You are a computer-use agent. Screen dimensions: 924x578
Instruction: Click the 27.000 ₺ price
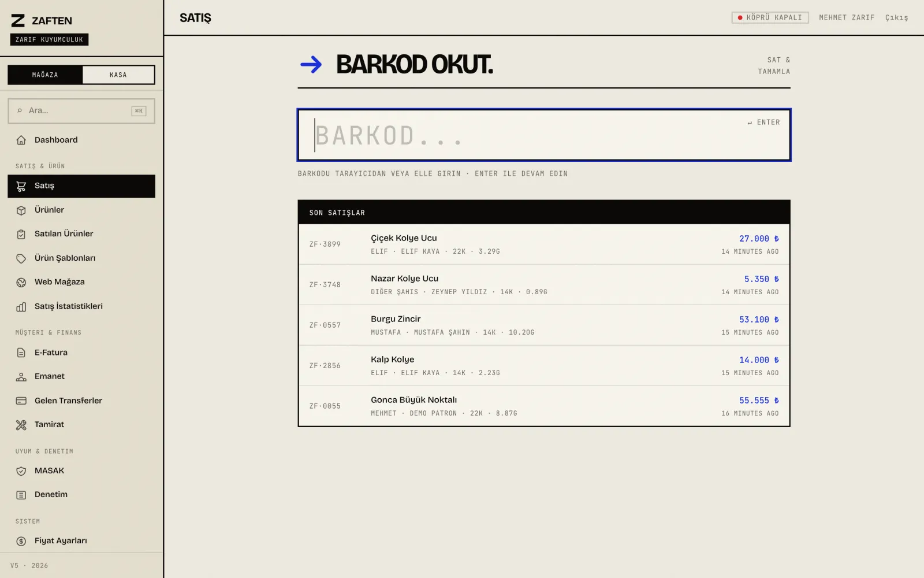click(x=759, y=239)
